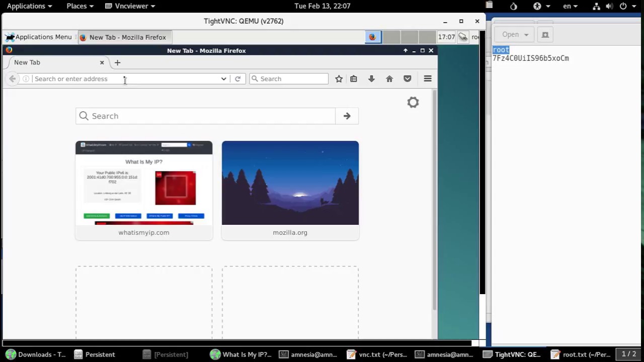644x362 pixels.
Task: Switch to Downloads taskbar window
Action: point(36,354)
